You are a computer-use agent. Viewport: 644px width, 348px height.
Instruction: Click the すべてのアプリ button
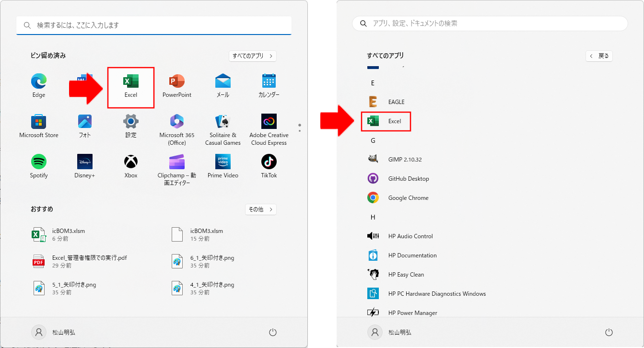[x=253, y=56]
